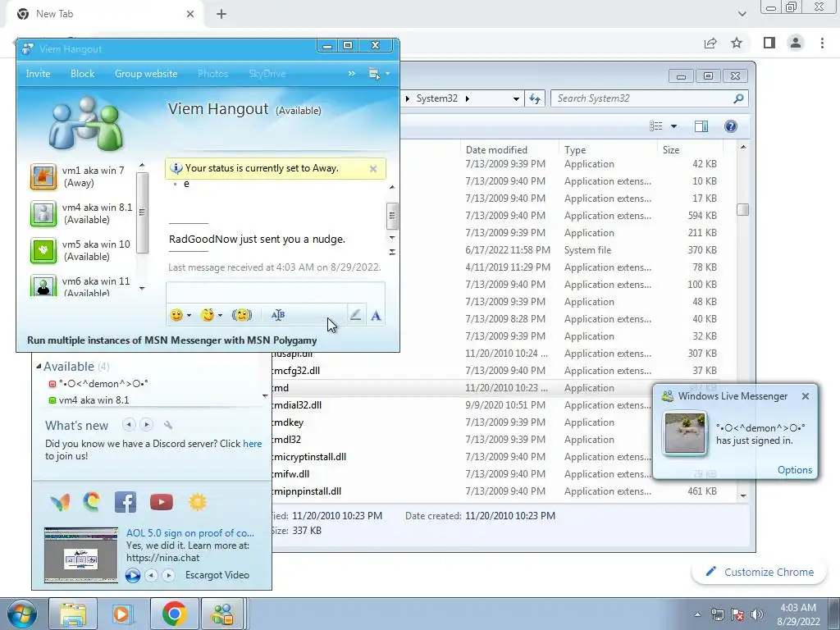
Task: Click the translate text icon in chat toolbar
Action: click(x=278, y=315)
